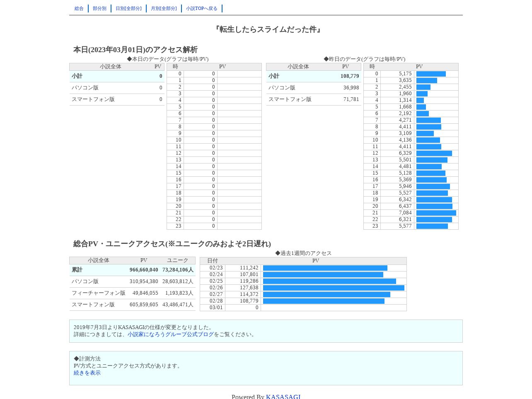This screenshot has height=399, width=532.
Task: Click yesterday's subtotal value 108,779
Action: click(350, 76)
